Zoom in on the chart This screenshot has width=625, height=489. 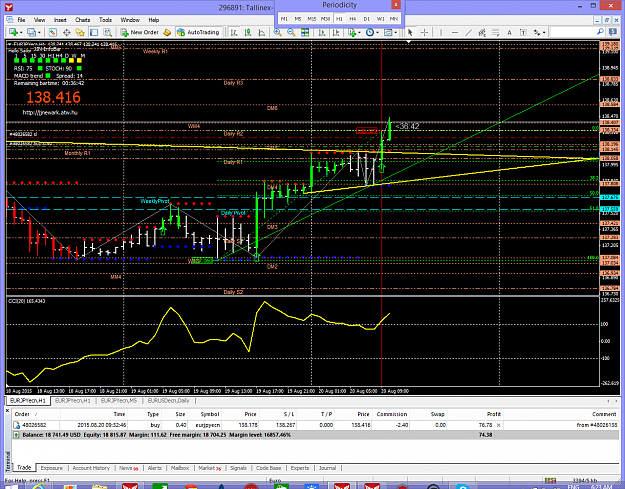(277, 32)
